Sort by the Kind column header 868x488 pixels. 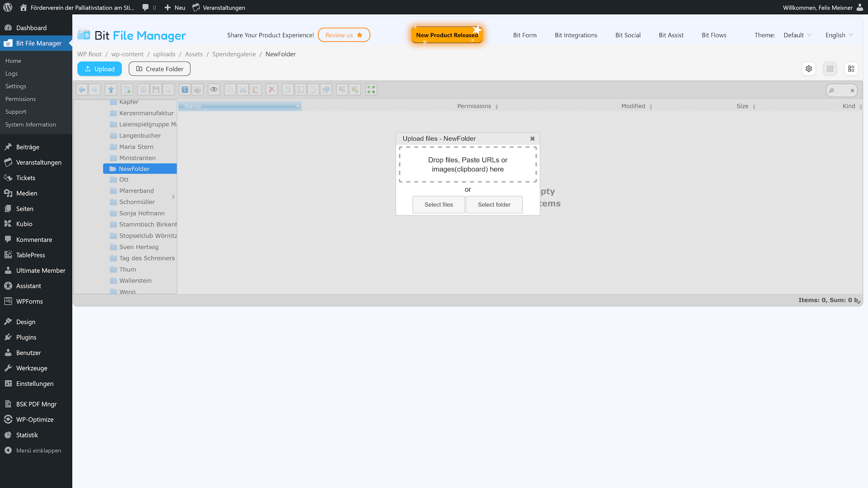point(849,106)
